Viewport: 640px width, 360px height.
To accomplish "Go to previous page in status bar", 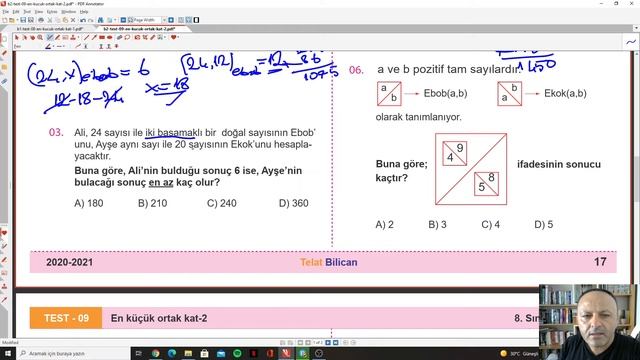I will pos(308,343).
